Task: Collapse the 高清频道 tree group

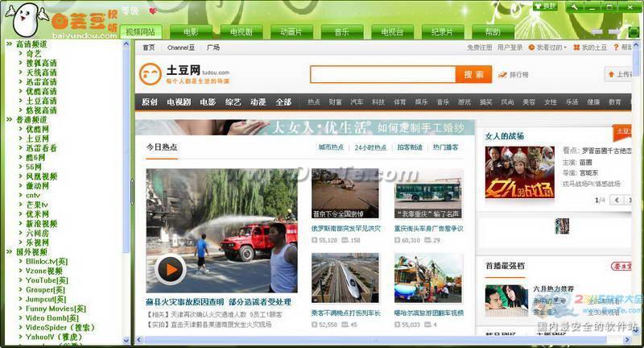Action: [9, 44]
